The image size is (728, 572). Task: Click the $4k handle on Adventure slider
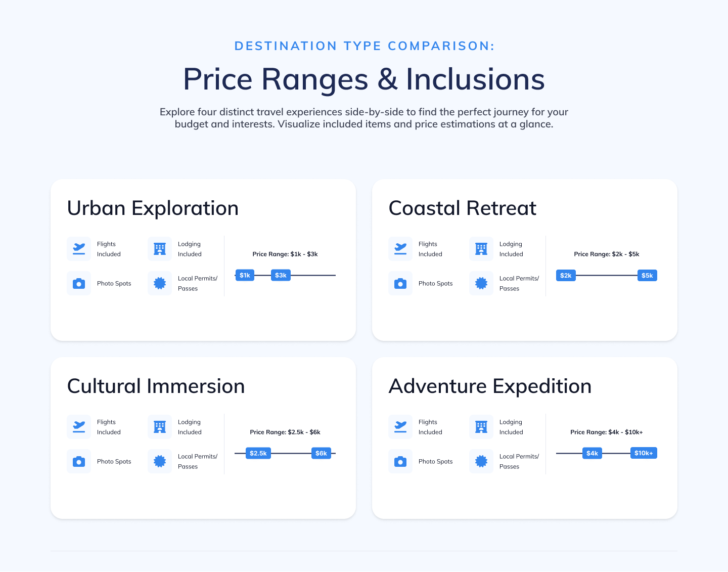592,453
